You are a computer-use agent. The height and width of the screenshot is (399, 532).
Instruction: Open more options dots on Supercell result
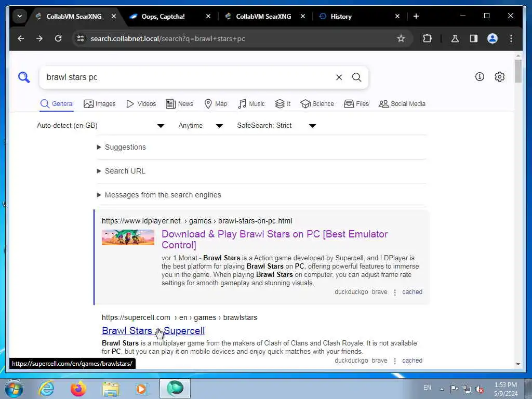coord(395,361)
